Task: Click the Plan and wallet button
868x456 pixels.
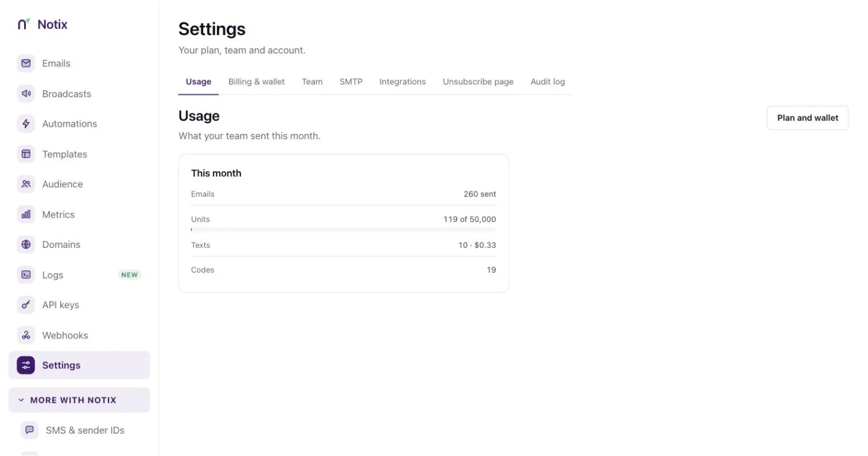Action: 808,118
